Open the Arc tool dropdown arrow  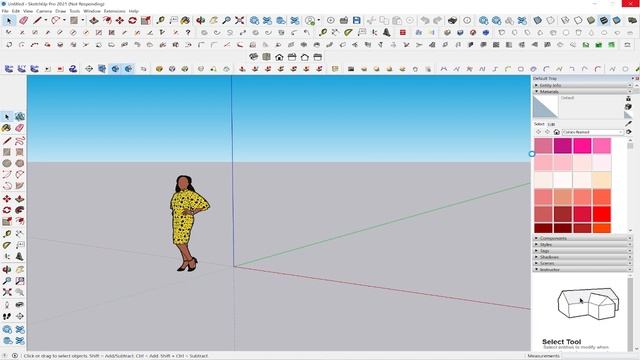[x=64, y=20]
